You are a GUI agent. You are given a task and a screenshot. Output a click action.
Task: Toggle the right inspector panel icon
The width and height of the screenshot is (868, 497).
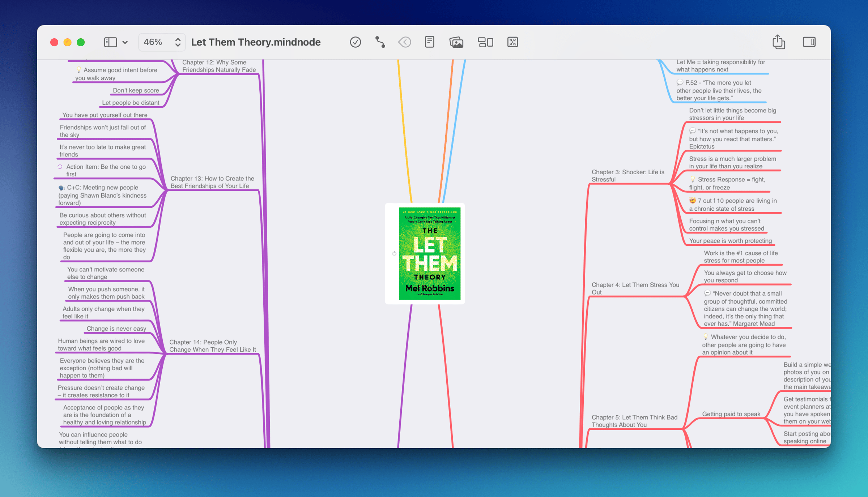[809, 42]
